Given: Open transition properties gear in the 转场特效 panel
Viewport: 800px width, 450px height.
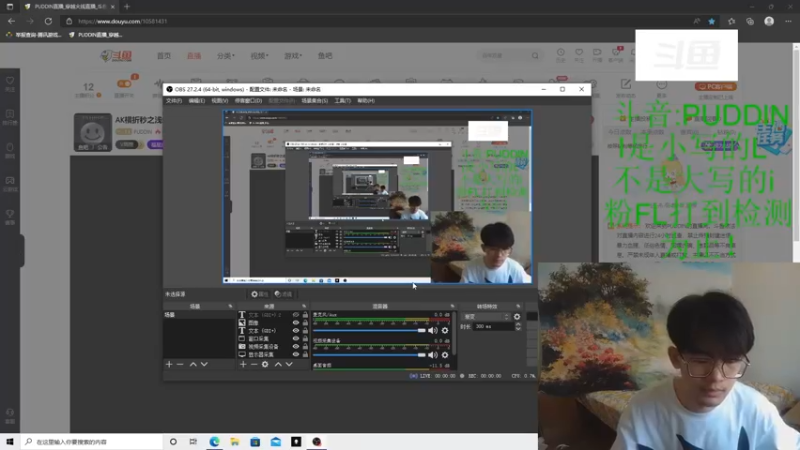Looking at the screenshot, I should point(517,317).
